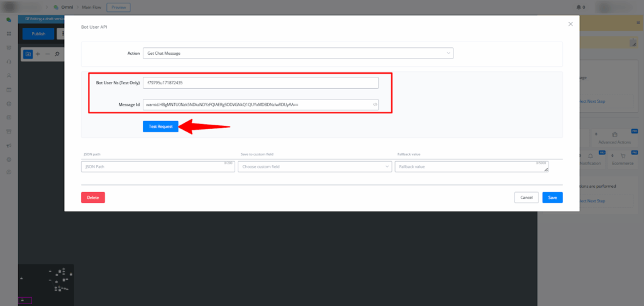Open the contacts person icon in sidebar
This screenshot has height=306, width=644.
[9, 76]
